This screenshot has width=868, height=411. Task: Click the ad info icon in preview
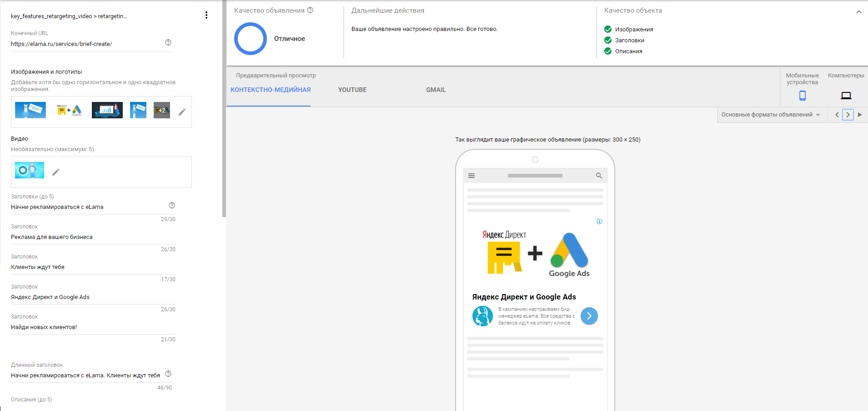[x=599, y=222]
